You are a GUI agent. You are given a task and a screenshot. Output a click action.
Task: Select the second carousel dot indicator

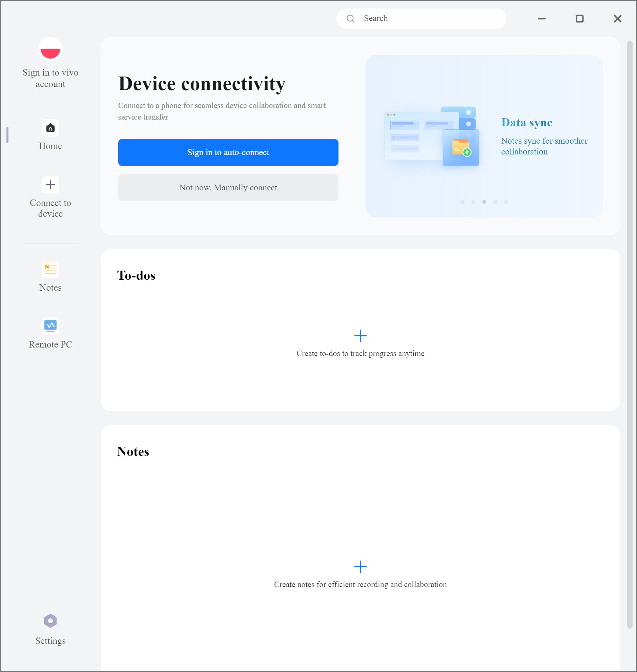click(473, 202)
